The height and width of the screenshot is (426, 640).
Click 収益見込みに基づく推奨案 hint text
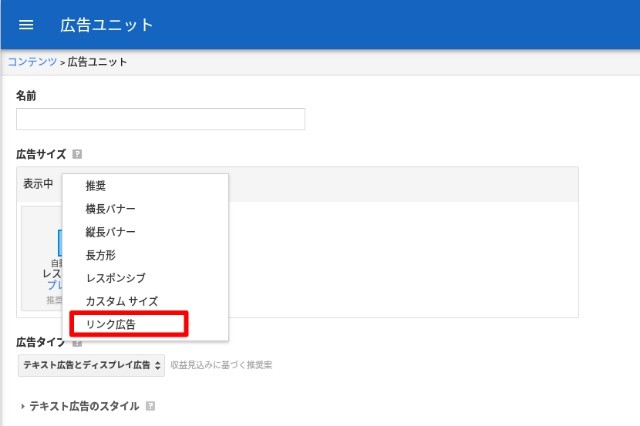coord(221,365)
